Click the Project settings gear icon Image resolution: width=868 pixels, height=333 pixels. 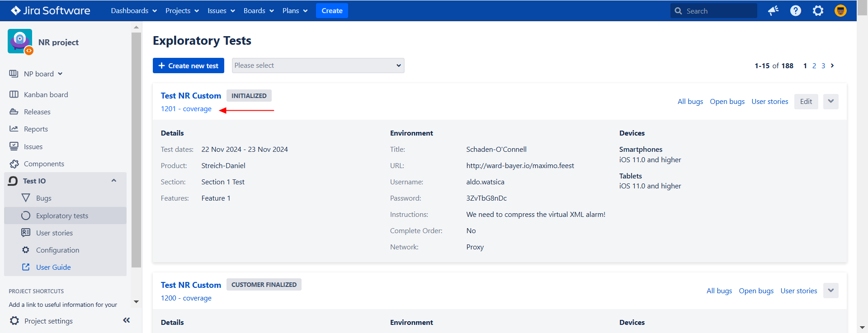(x=14, y=321)
